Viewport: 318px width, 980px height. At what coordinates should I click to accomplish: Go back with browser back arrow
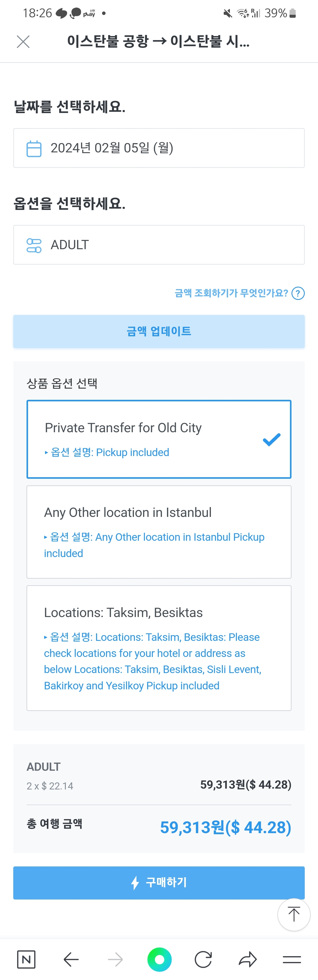coord(71,959)
